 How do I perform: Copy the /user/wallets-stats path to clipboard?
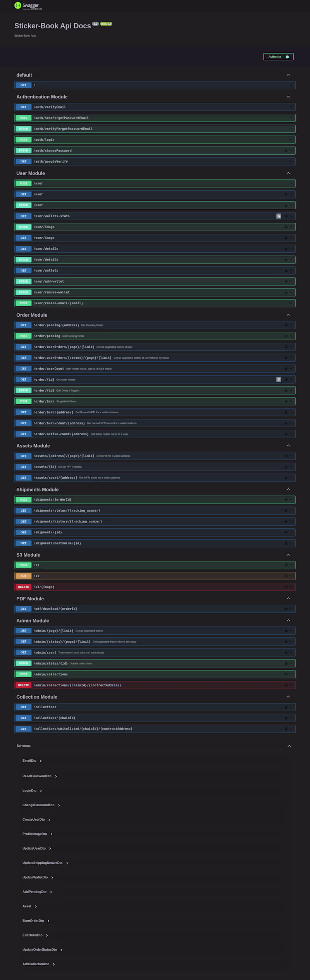279,216
